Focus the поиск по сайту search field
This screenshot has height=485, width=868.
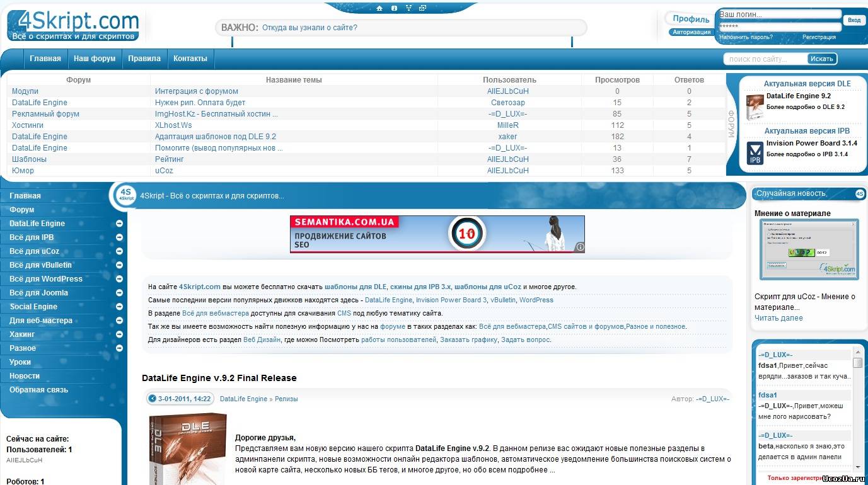point(766,59)
